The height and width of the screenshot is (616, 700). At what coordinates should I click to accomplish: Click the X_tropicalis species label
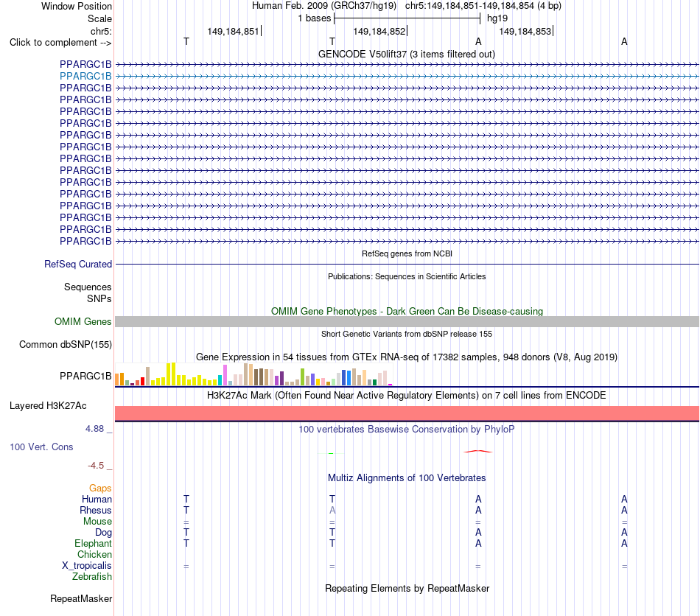coord(87,566)
